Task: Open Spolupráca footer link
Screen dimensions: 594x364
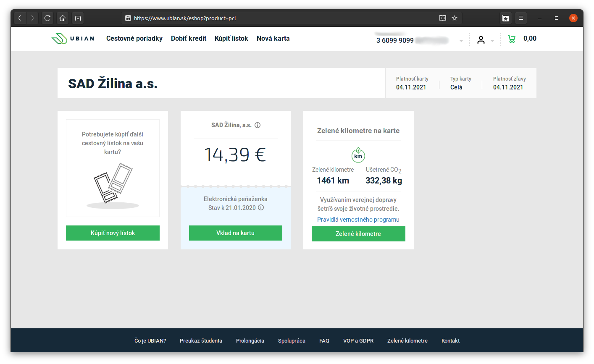Action: [292, 341]
